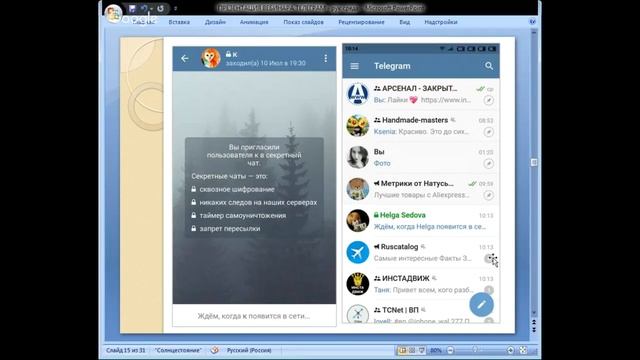Expand the undo history dropdown arrow

151,8
